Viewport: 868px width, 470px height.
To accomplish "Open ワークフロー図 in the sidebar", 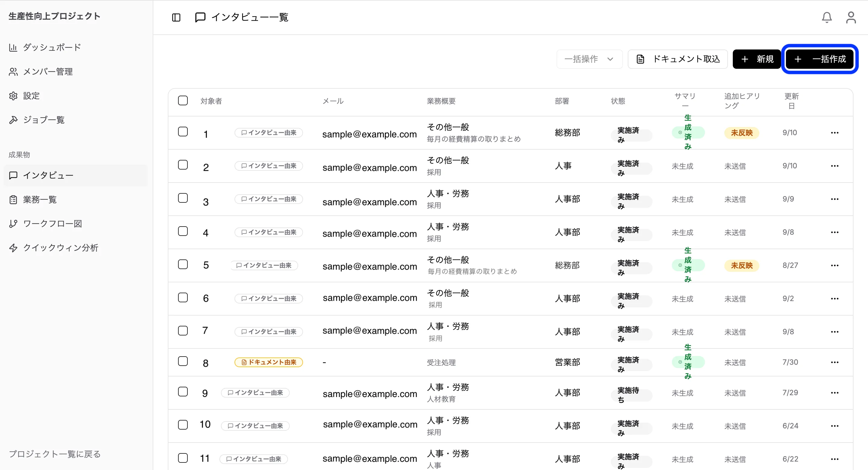I will tap(76, 223).
